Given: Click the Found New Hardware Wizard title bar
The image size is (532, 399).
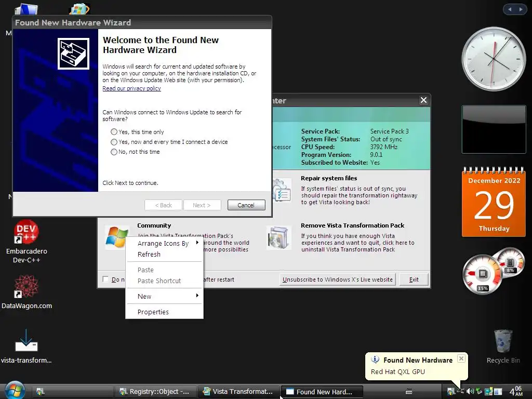Looking at the screenshot, I should (142, 22).
